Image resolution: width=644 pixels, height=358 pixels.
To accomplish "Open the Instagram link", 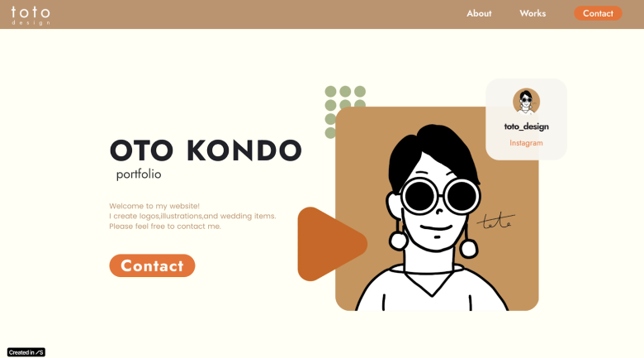I will click(526, 143).
